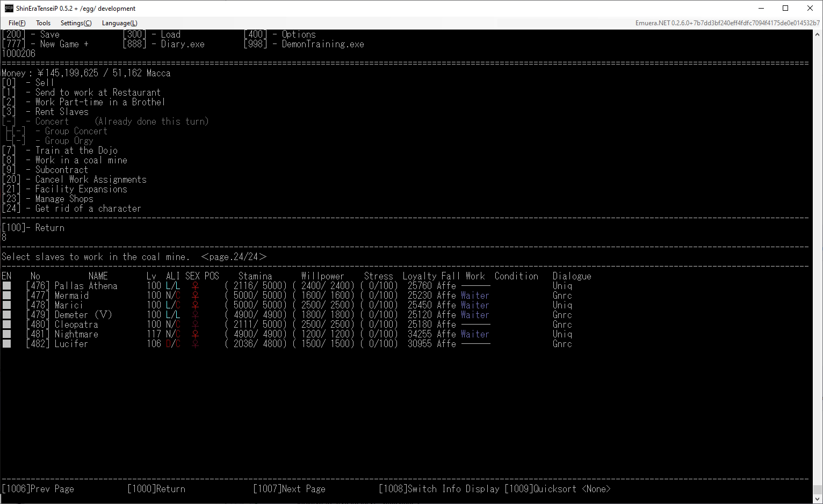This screenshot has width=823, height=504.
Task: Click the Stamina column header
Action: [255, 276]
